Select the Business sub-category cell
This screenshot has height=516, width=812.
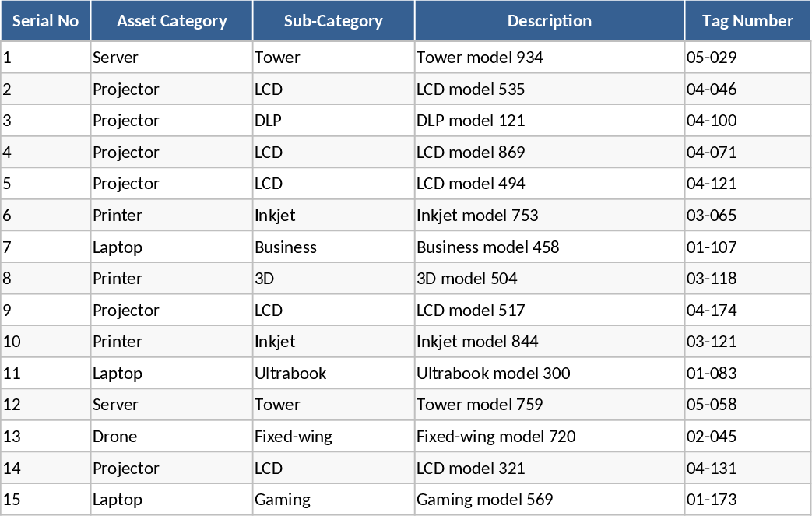click(x=286, y=247)
